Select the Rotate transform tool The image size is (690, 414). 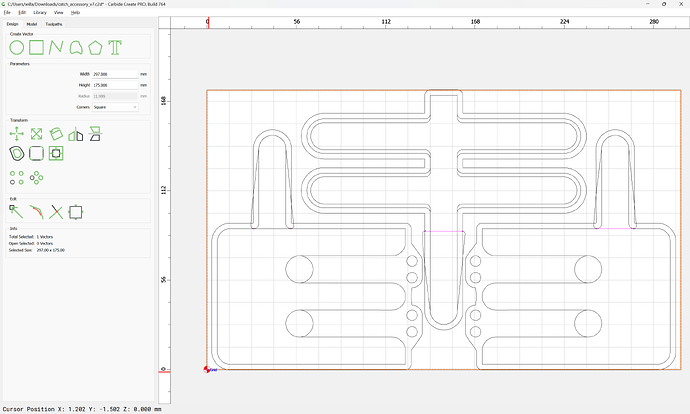click(x=56, y=134)
